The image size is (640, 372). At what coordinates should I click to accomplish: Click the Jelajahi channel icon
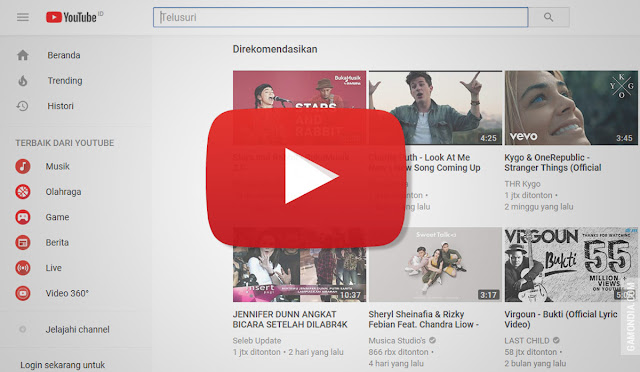click(x=23, y=329)
